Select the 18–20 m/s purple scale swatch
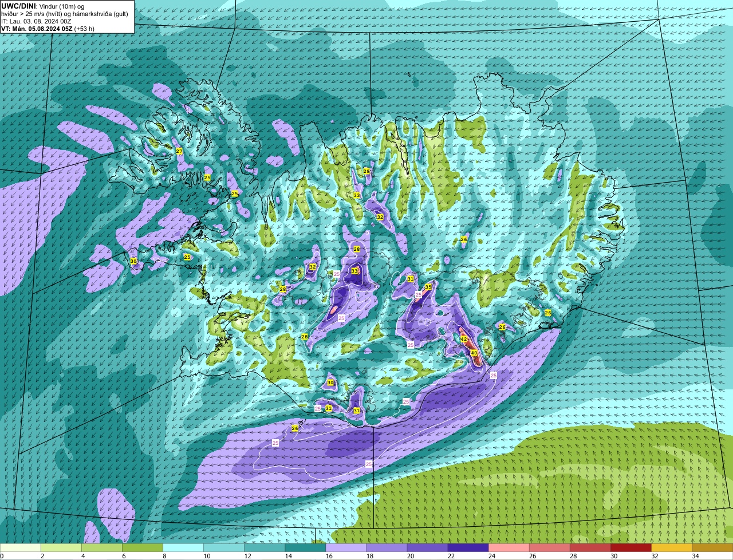The height and width of the screenshot is (560, 733). coord(387,547)
